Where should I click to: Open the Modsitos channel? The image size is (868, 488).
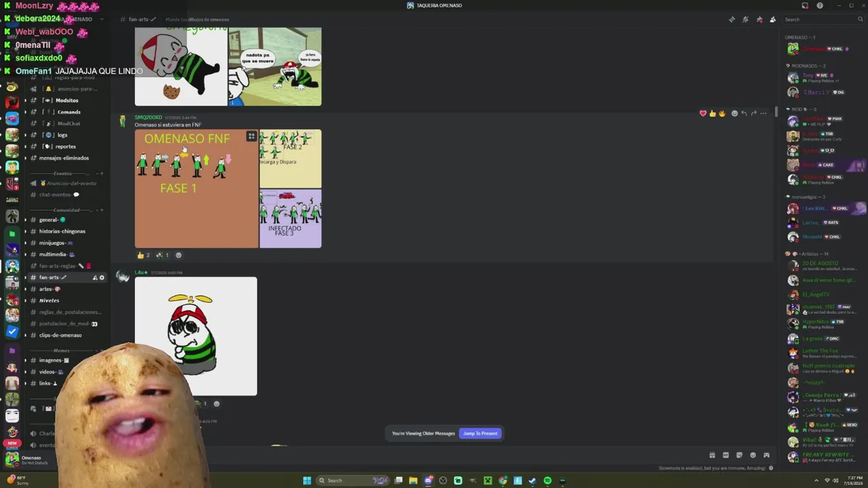coord(65,100)
